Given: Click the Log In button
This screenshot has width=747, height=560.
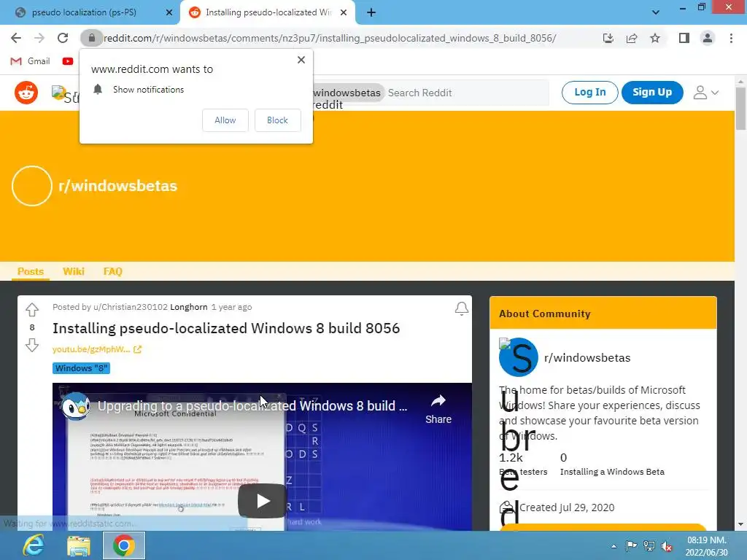Looking at the screenshot, I should pos(589,93).
